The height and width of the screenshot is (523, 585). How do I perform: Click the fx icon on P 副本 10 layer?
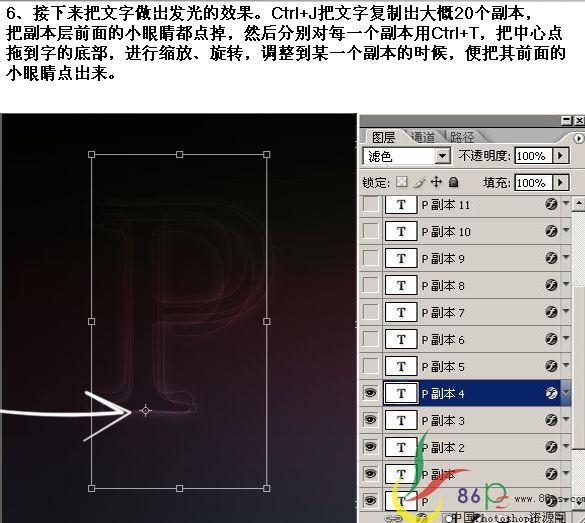tap(551, 231)
